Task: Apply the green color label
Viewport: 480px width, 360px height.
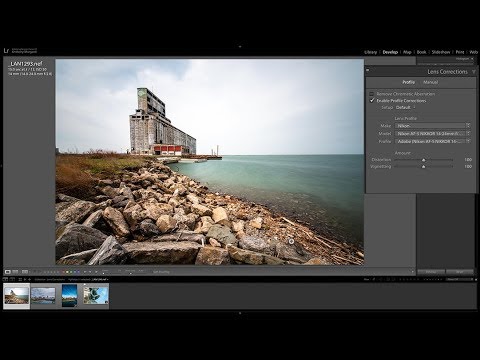Action: 71,272
